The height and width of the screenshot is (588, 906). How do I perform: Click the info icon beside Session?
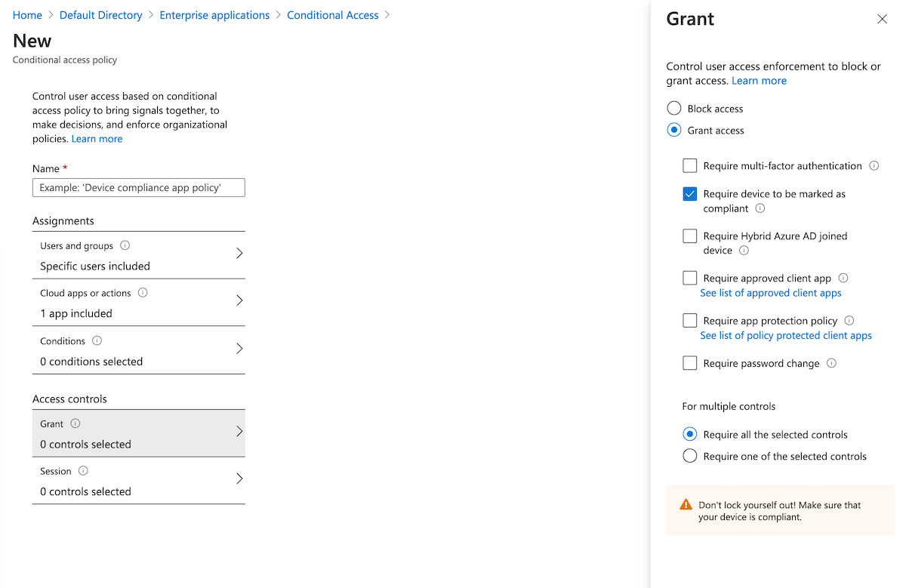click(84, 470)
